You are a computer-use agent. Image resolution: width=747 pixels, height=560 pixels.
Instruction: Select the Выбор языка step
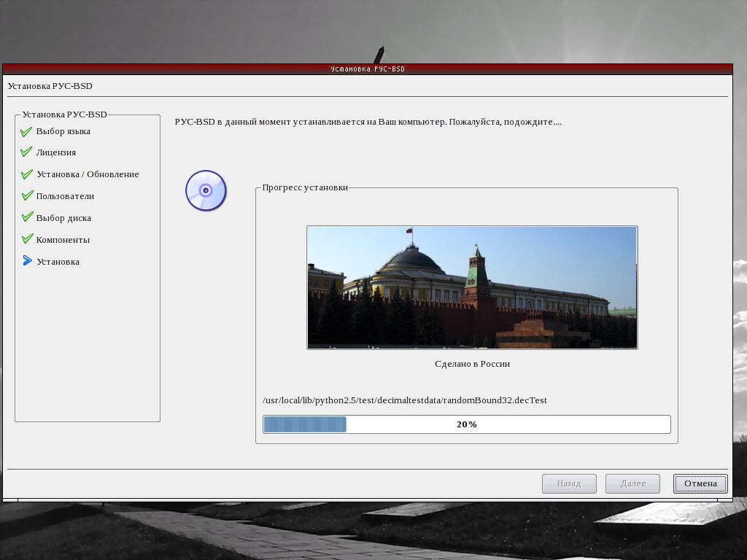click(x=63, y=131)
